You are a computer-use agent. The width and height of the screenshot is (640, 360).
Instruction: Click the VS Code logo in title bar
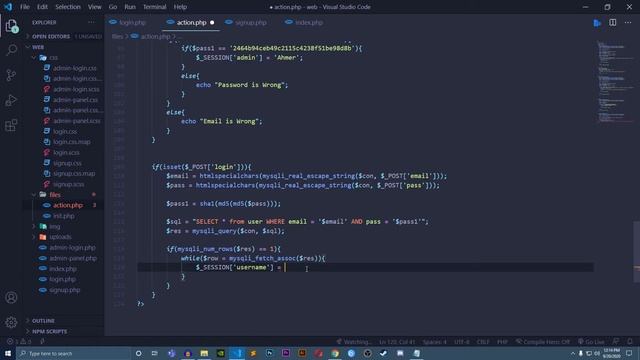point(8,7)
